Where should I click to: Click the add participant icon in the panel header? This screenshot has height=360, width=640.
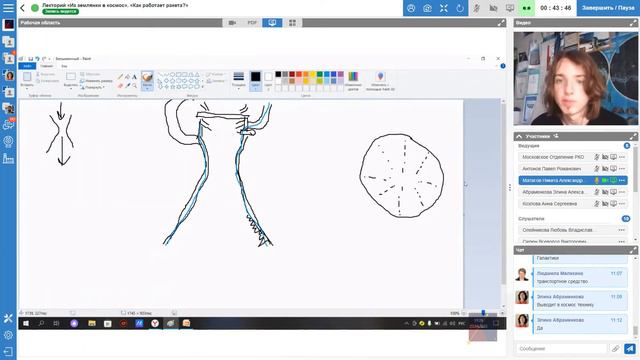click(x=556, y=136)
